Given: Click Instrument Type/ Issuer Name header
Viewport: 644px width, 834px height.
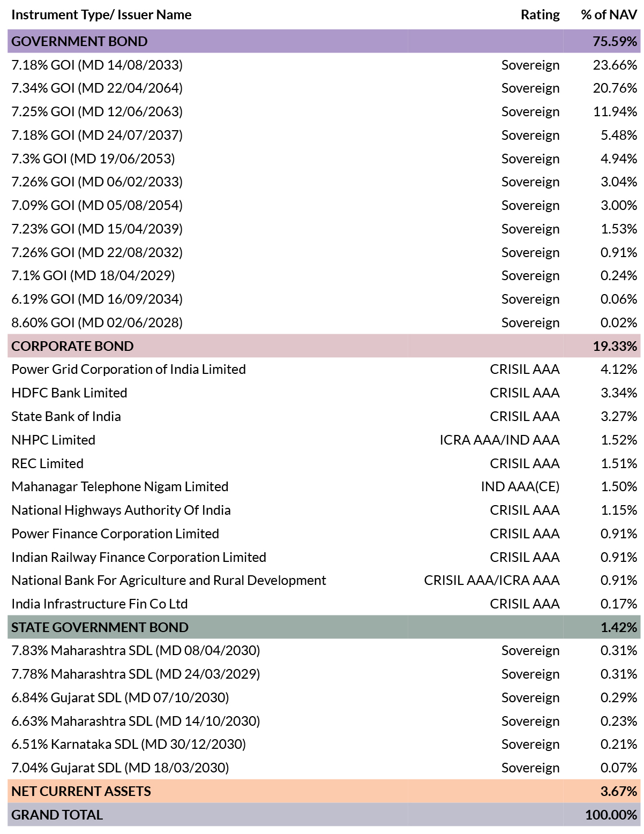Looking at the screenshot, I should 101,15.
